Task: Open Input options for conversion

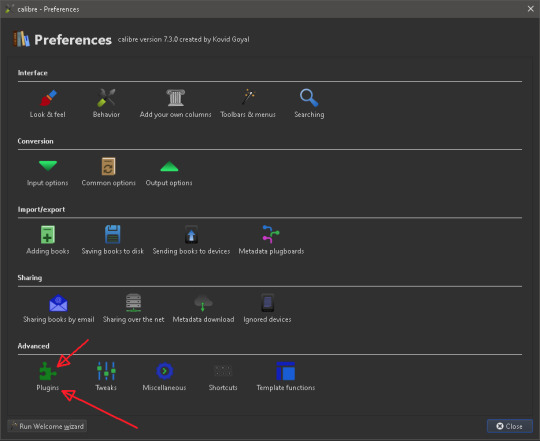Action: pyautogui.click(x=48, y=173)
